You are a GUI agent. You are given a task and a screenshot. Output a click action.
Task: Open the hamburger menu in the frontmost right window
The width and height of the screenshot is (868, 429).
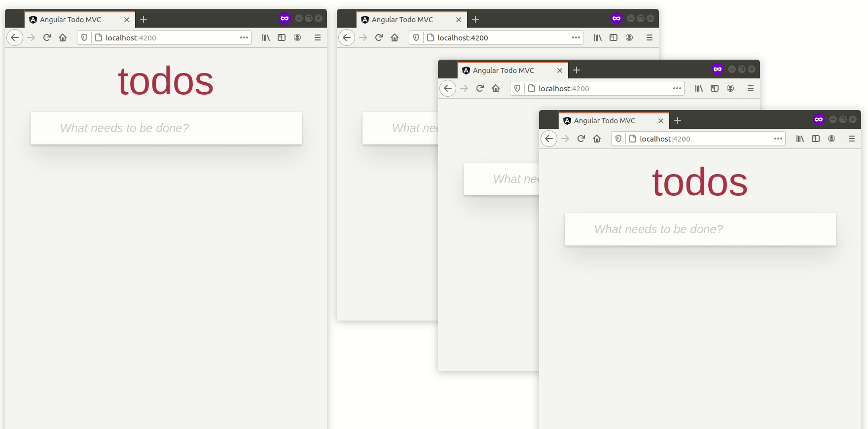point(852,139)
